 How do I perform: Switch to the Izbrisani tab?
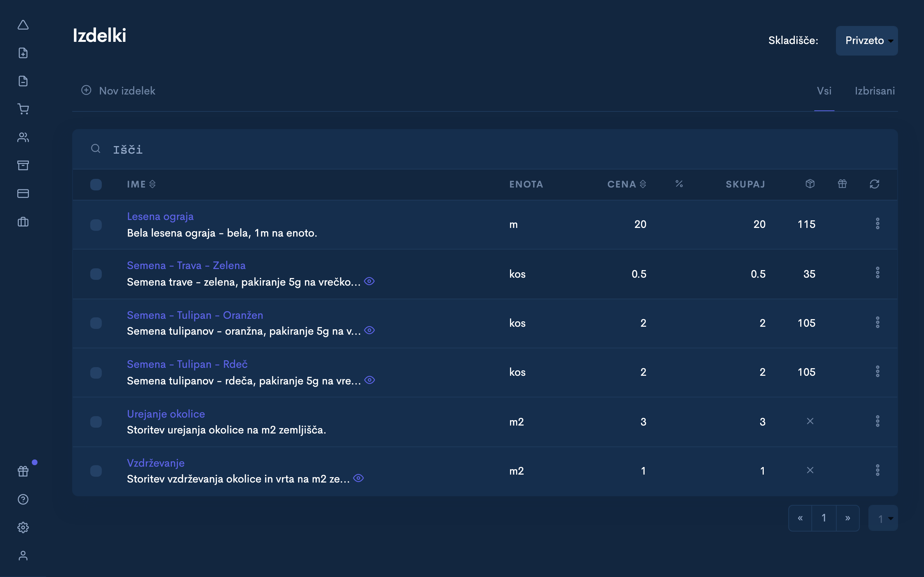874,91
